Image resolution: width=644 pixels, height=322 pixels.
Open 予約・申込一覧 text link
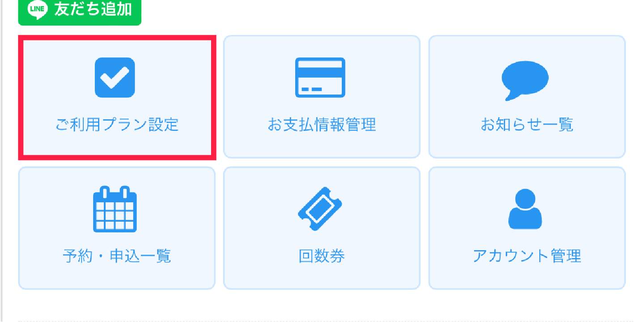[117, 256]
